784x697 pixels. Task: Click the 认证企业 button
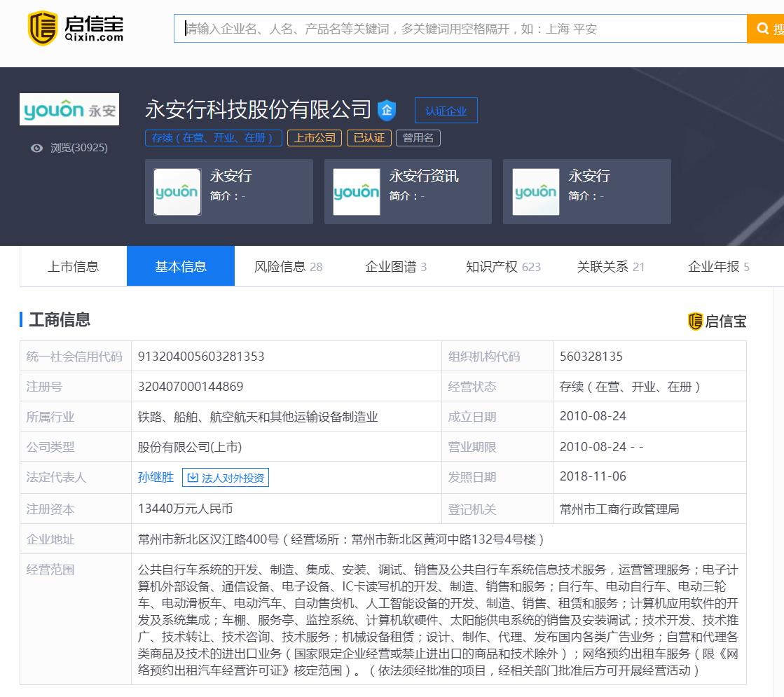pyautogui.click(x=446, y=111)
